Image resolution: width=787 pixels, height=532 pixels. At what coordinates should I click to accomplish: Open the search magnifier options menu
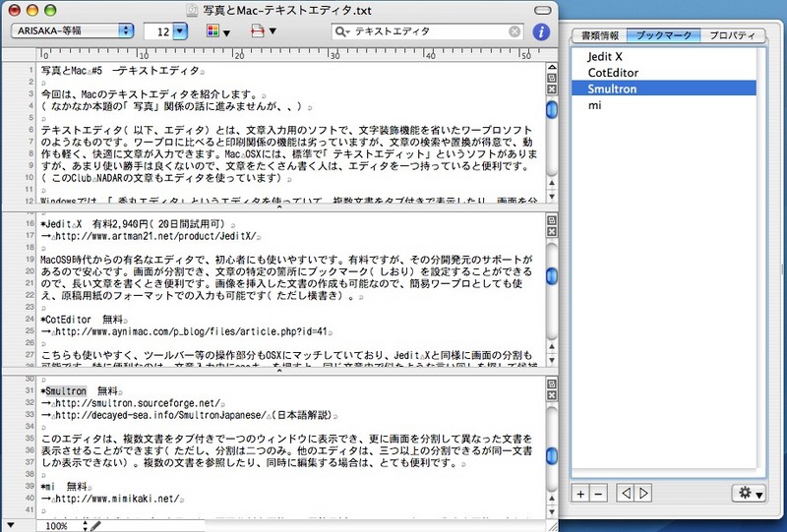(x=342, y=31)
